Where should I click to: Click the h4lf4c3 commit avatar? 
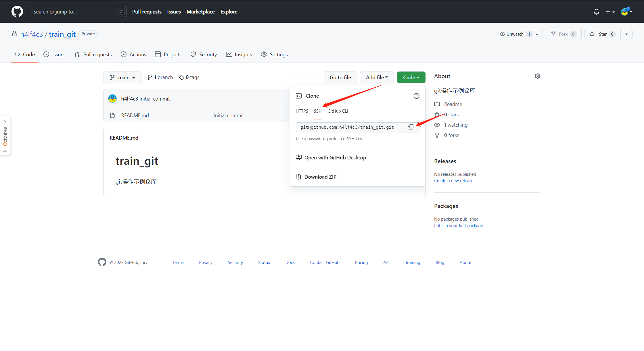112,99
